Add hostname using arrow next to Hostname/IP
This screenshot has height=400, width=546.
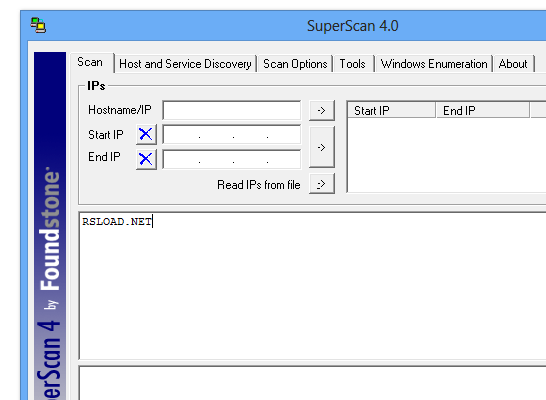click(x=322, y=110)
